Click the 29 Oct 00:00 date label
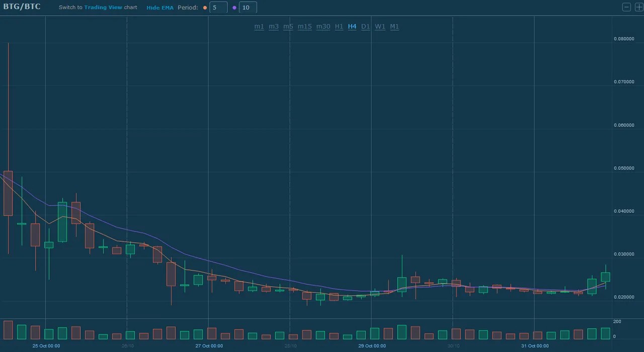 click(x=372, y=346)
